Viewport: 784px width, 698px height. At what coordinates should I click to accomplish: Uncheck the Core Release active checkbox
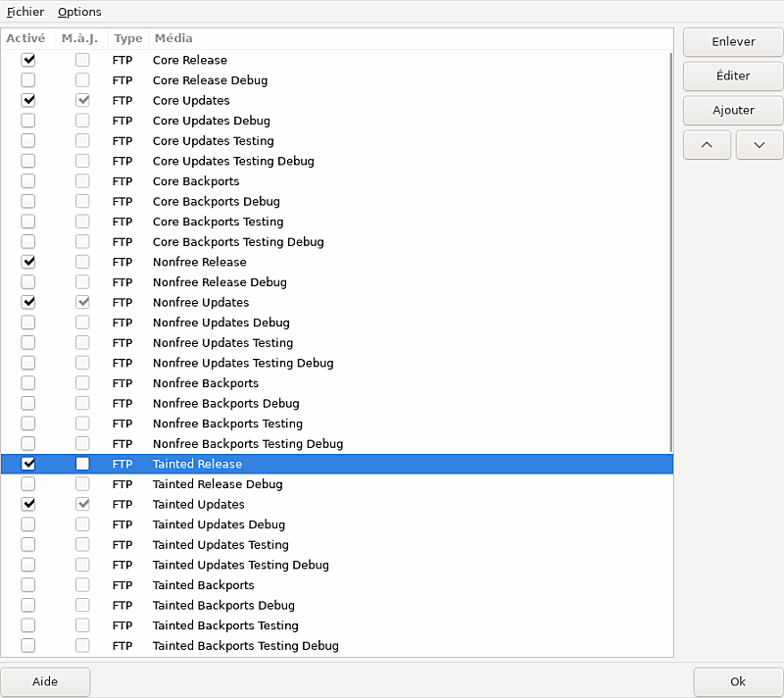28,60
